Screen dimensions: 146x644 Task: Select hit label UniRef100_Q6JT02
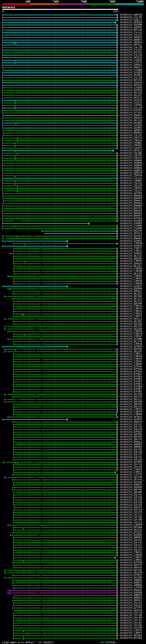pos(131,301)
